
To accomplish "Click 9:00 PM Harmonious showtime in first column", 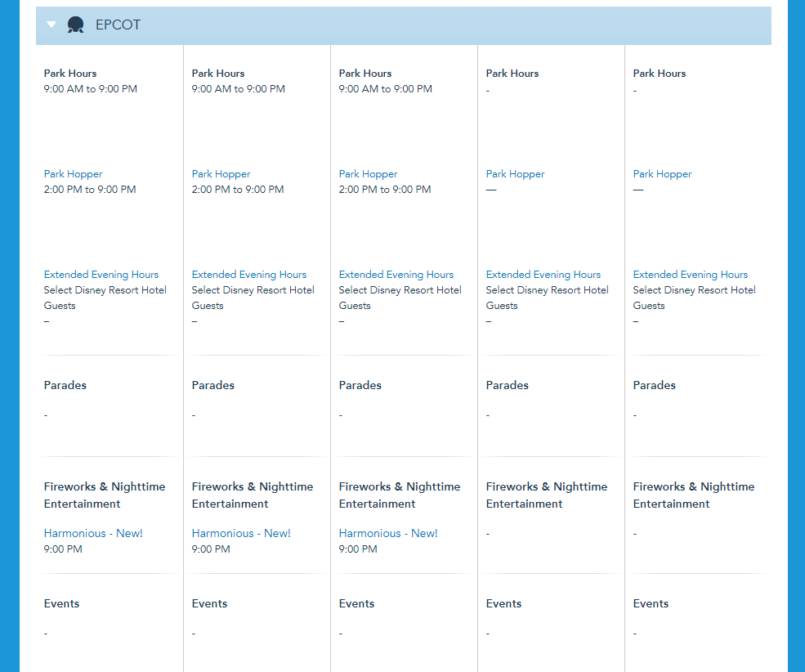I will click(x=63, y=549).
